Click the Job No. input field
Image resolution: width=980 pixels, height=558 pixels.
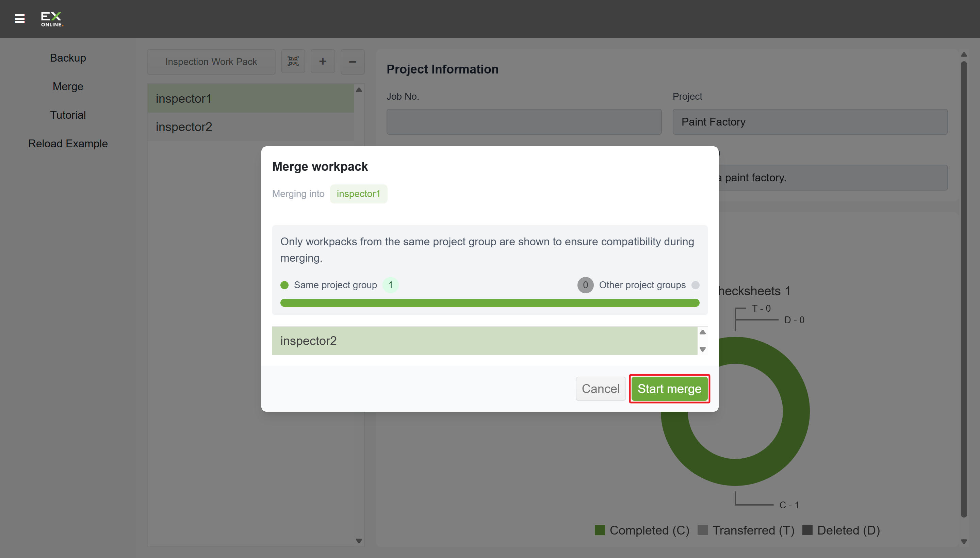pyautogui.click(x=524, y=122)
